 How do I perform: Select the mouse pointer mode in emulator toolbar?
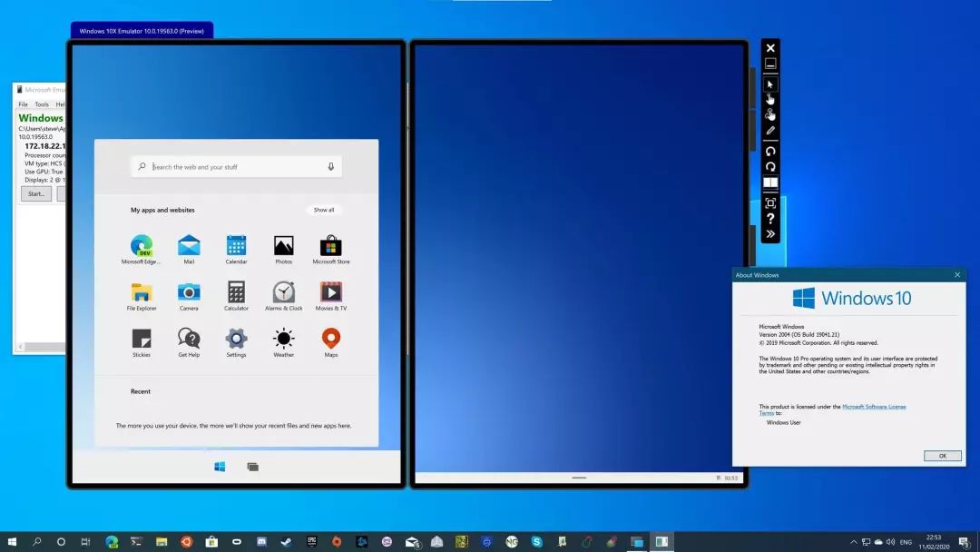[770, 84]
